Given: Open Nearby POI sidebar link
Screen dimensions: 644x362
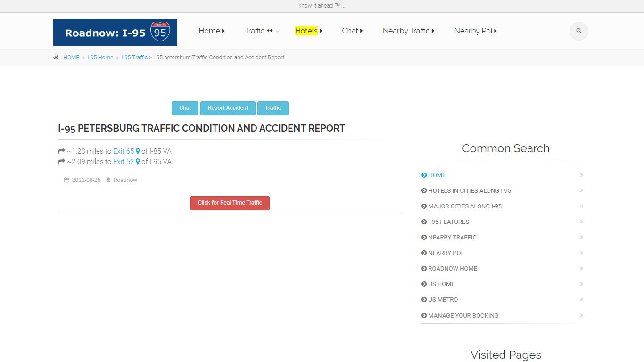Looking at the screenshot, I should 445,253.
